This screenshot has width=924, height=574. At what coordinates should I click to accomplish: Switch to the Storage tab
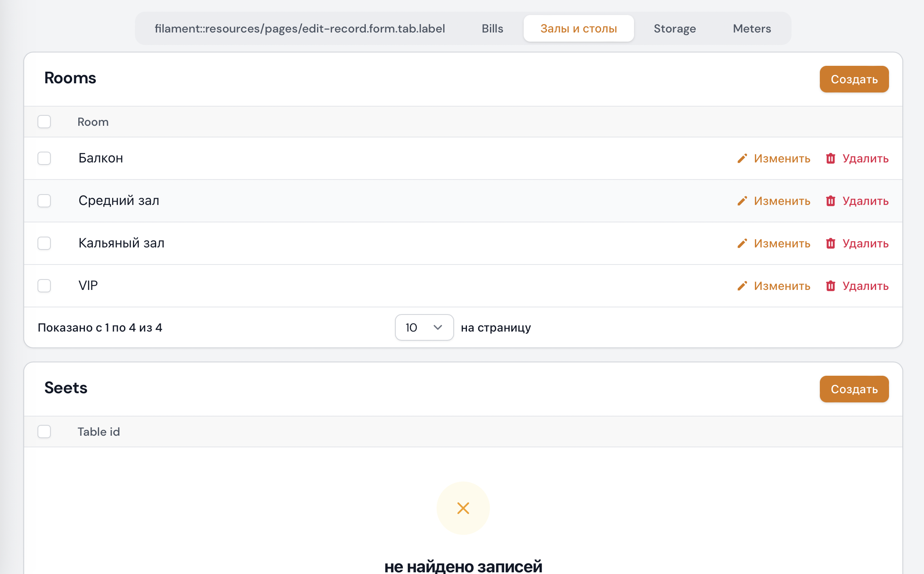click(x=674, y=28)
